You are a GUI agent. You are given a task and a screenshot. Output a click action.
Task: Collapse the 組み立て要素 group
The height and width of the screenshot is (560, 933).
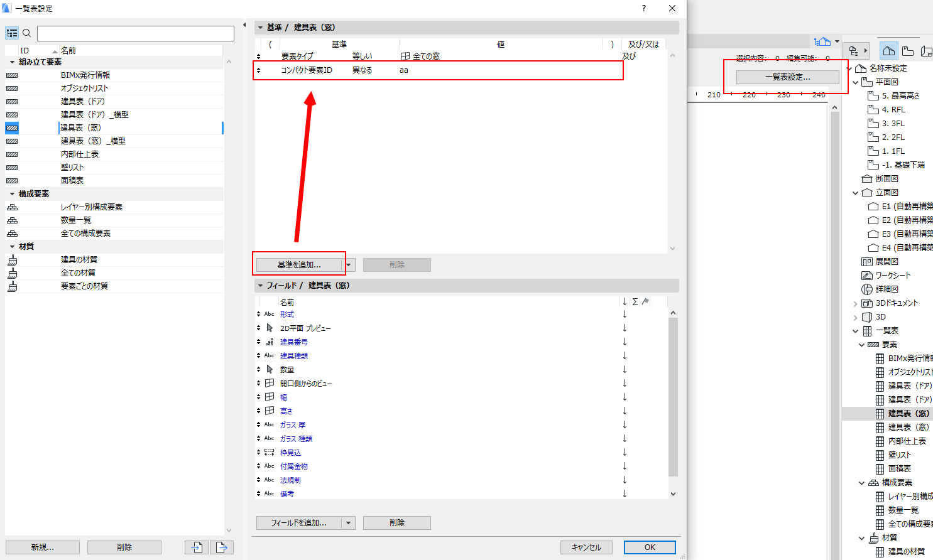pyautogui.click(x=12, y=62)
